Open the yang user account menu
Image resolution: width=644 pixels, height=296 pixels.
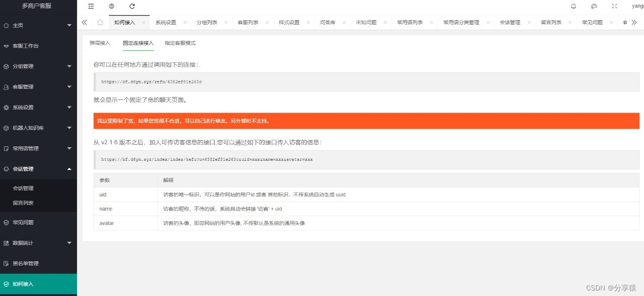(x=637, y=6)
